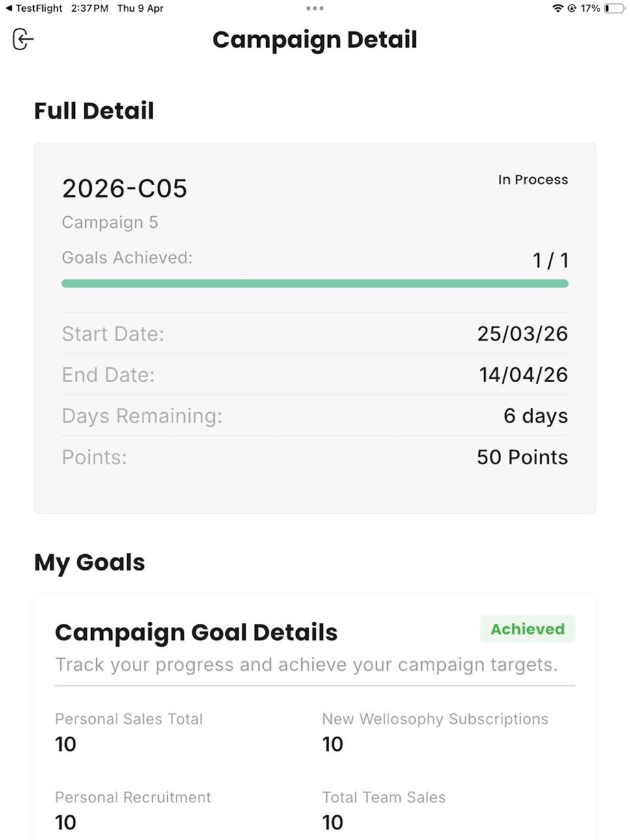Tap the battery indicator icon
The image size is (630, 840).
[x=614, y=8]
